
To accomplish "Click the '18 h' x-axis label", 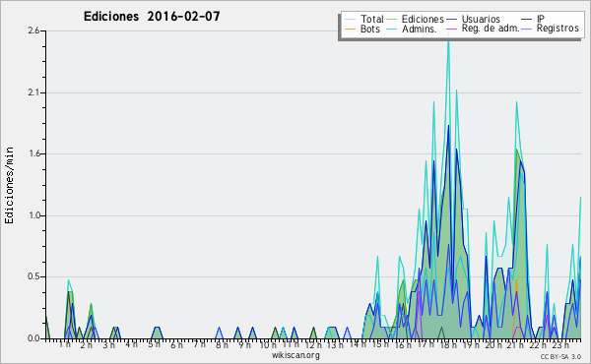I will tap(448, 345).
